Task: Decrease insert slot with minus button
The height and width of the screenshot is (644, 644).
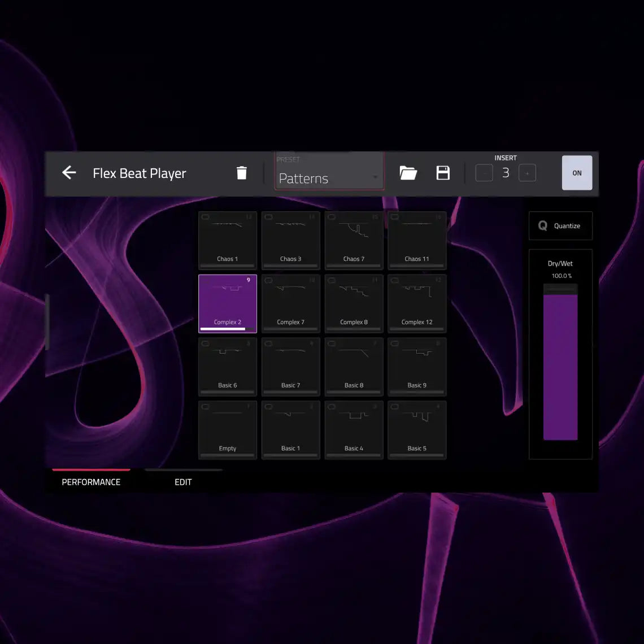Action: coord(484,173)
